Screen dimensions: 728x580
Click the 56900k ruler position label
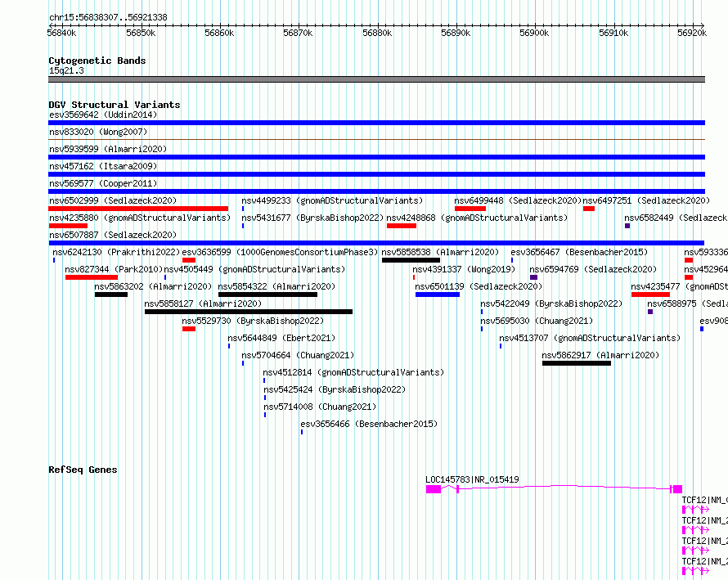[x=534, y=33]
